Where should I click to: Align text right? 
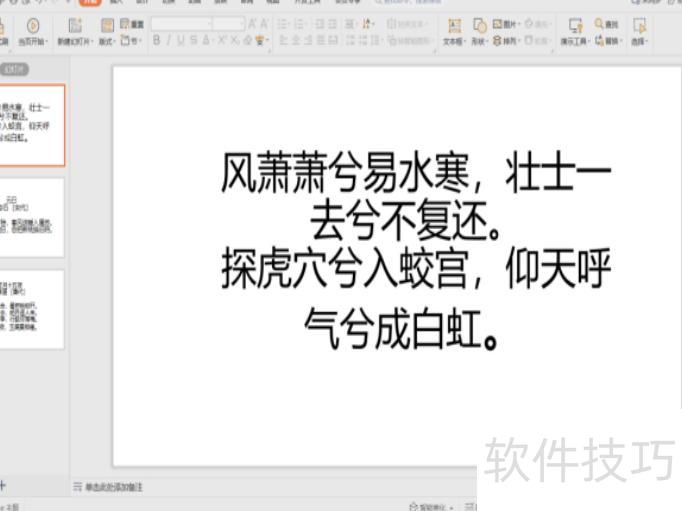308,40
